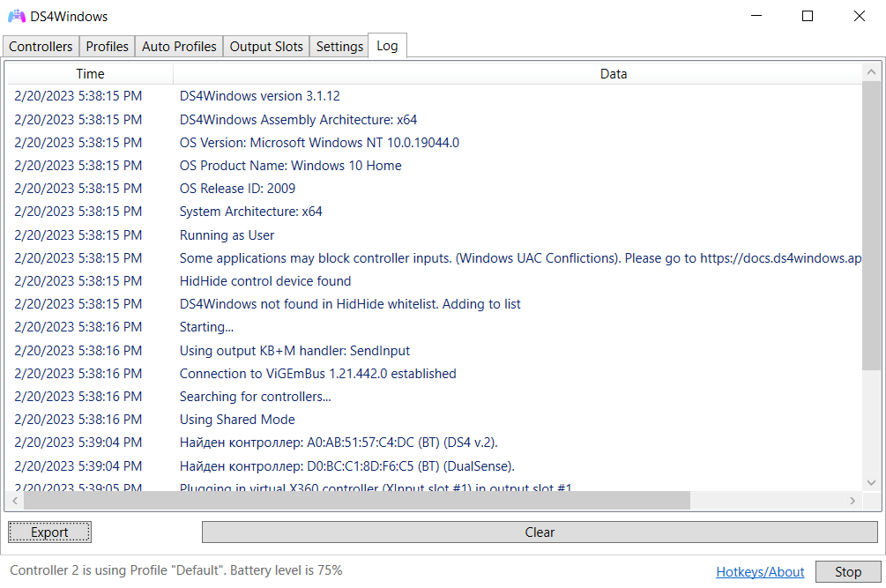886x588 pixels.
Task: Open the Profiles tab
Action: point(107,47)
